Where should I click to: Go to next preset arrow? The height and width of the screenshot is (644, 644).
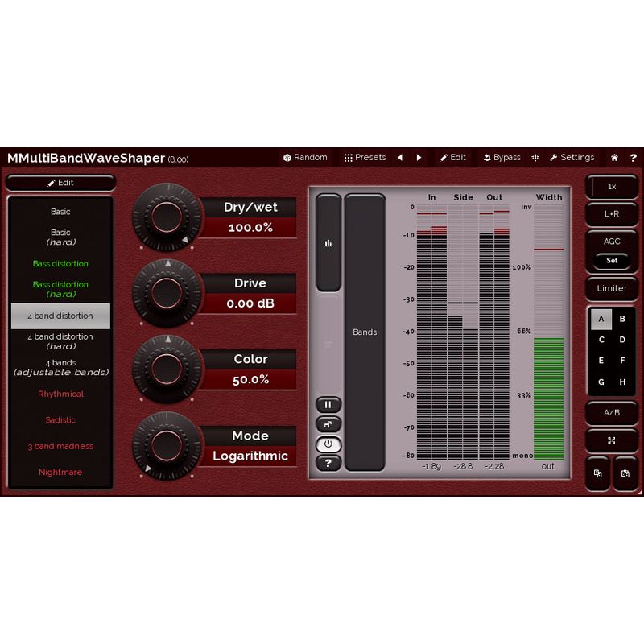[419, 158]
